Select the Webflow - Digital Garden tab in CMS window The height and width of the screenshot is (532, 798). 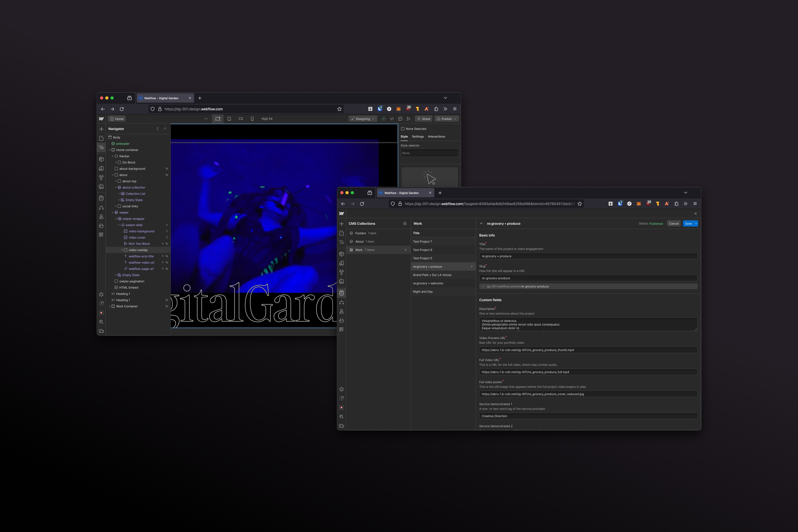[405, 193]
